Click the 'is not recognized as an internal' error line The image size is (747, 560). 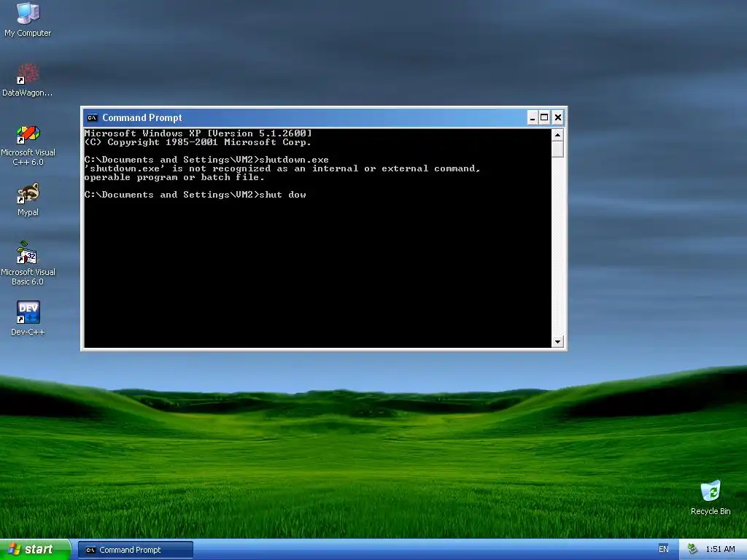point(282,168)
